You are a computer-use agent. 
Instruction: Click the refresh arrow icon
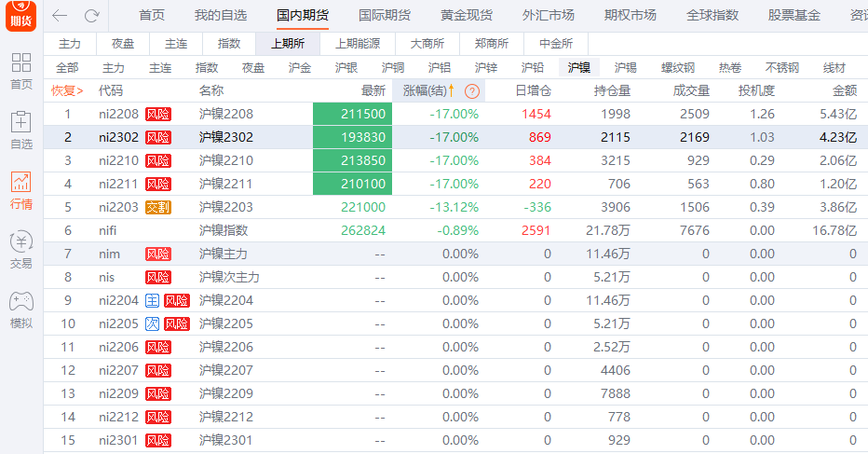(91, 16)
